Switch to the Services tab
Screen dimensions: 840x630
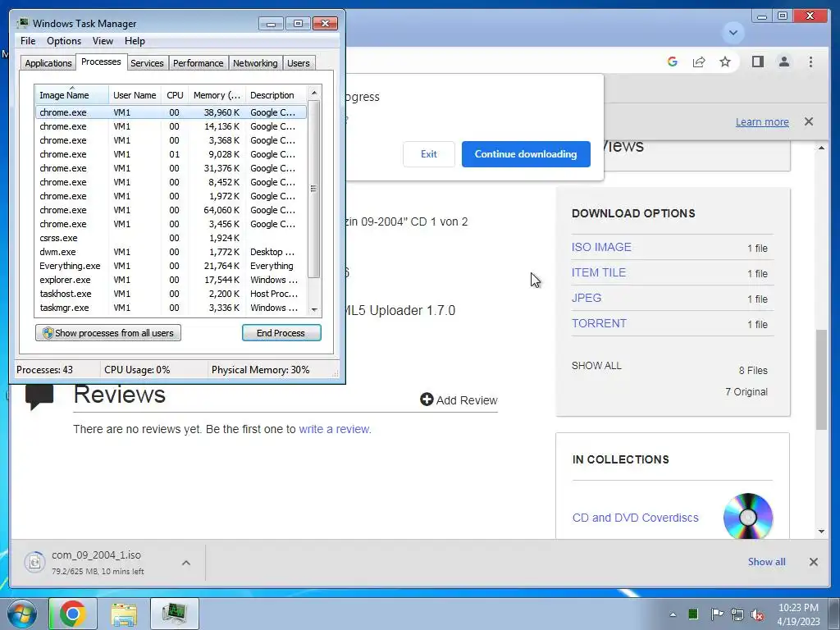(148, 63)
